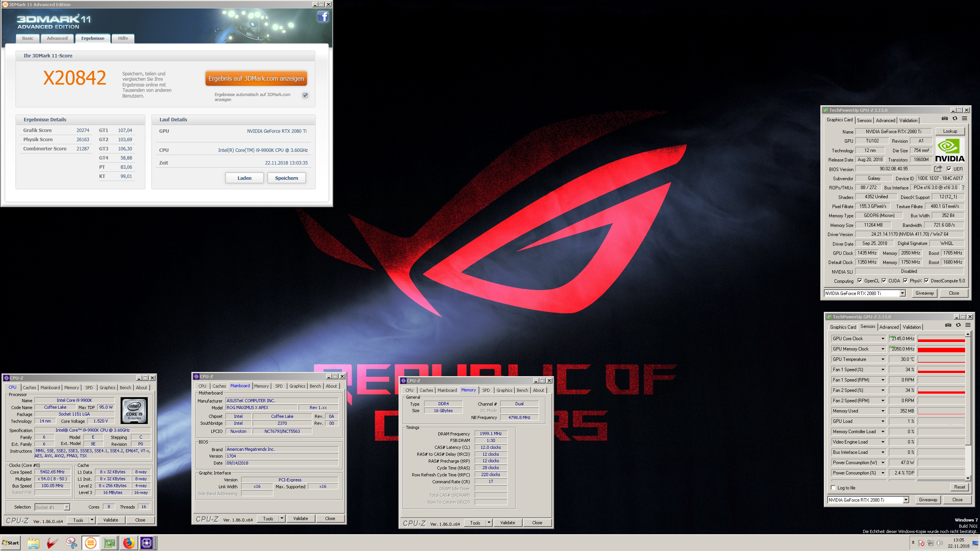This screenshot has height=551, width=980.
Task: Open Sensors tab in GPU-Z Graphics Card window
Action: 864,121
